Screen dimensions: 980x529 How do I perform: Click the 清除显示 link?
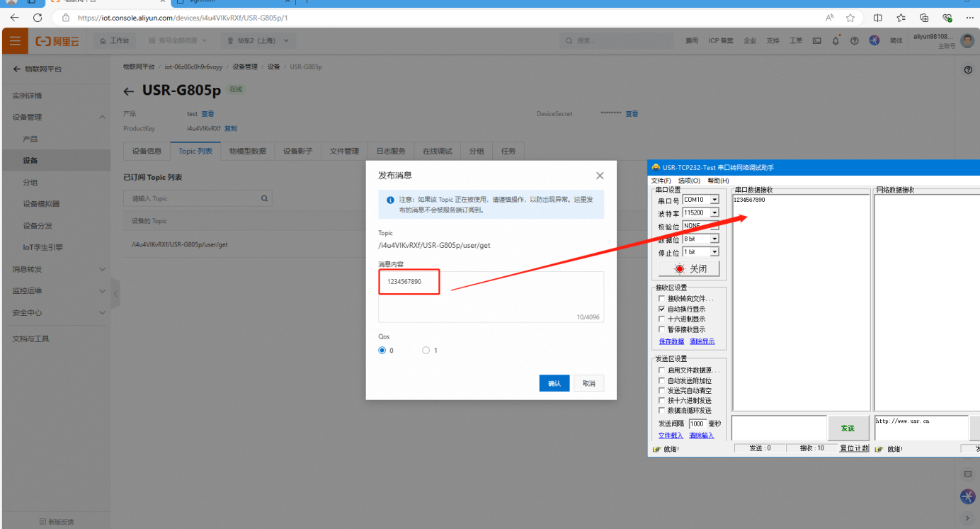(702, 341)
